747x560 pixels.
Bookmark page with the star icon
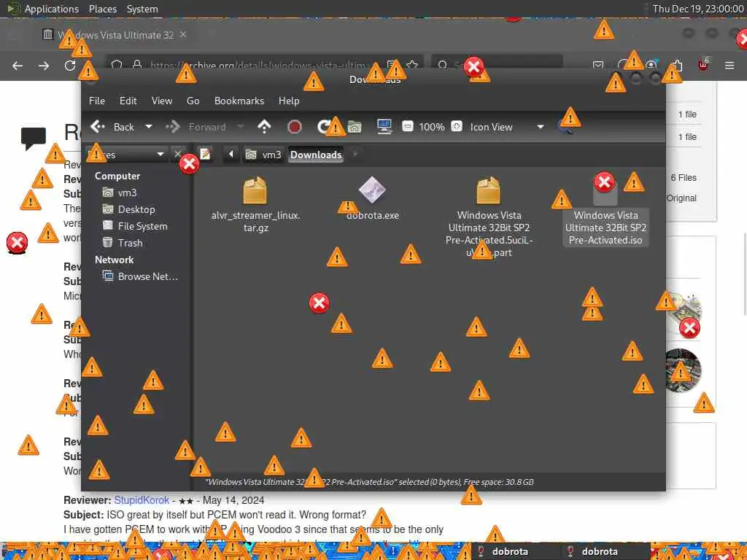click(x=412, y=65)
